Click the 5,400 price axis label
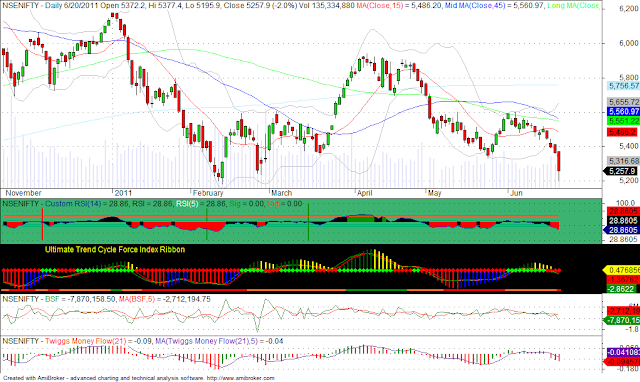 point(629,146)
